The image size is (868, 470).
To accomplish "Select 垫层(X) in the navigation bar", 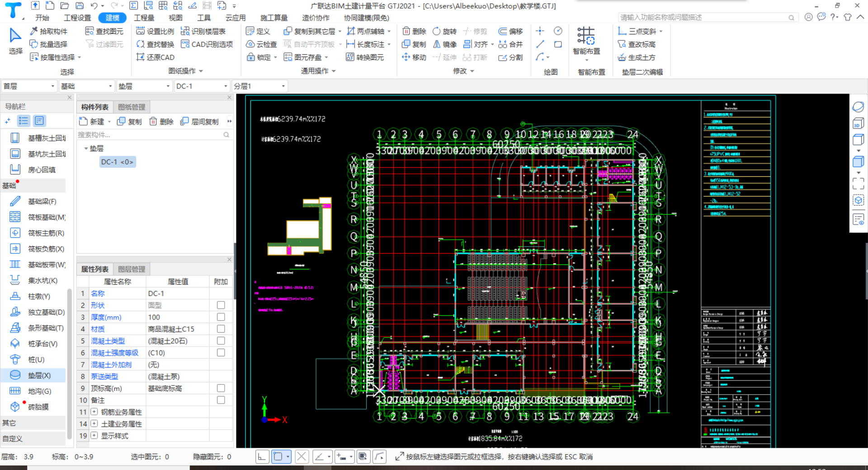I will point(33,375).
